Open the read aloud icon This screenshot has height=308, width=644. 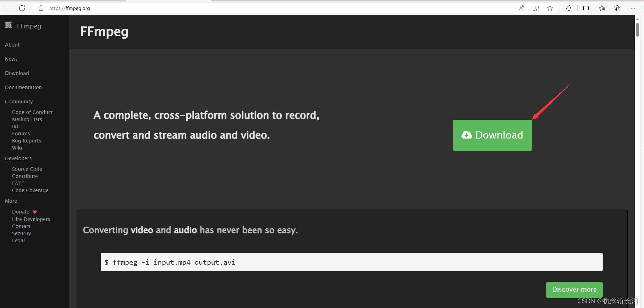coord(522,8)
